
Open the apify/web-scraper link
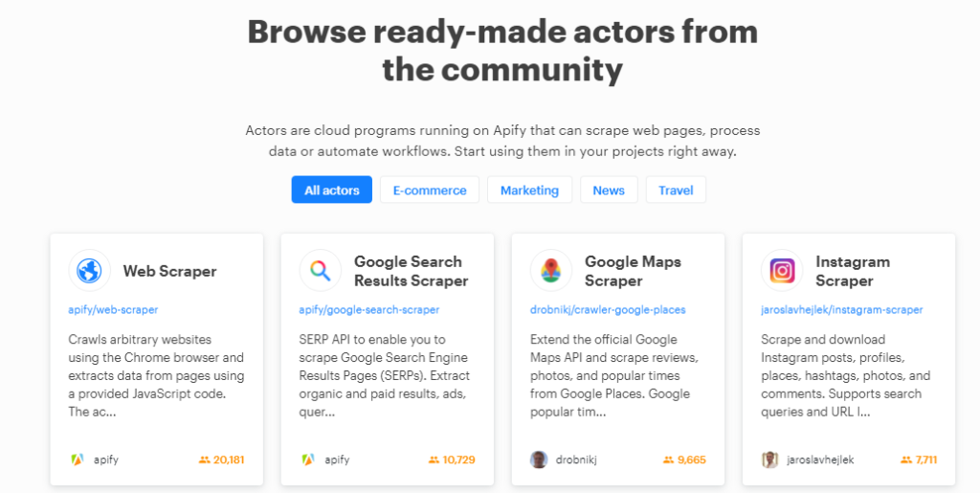click(113, 310)
